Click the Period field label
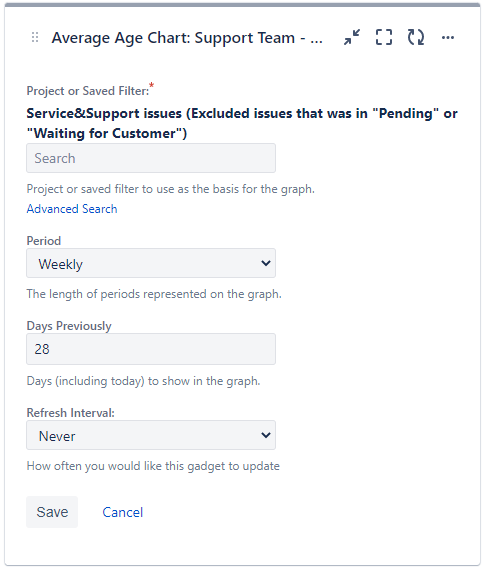This screenshot has width=485, height=570. click(x=44, y=241)
